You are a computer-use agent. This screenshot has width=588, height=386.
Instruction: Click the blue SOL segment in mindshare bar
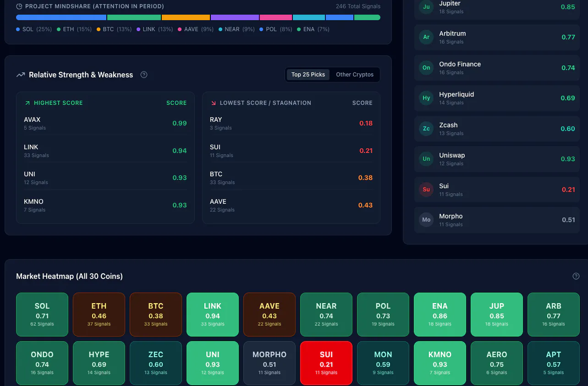point(61,17)
